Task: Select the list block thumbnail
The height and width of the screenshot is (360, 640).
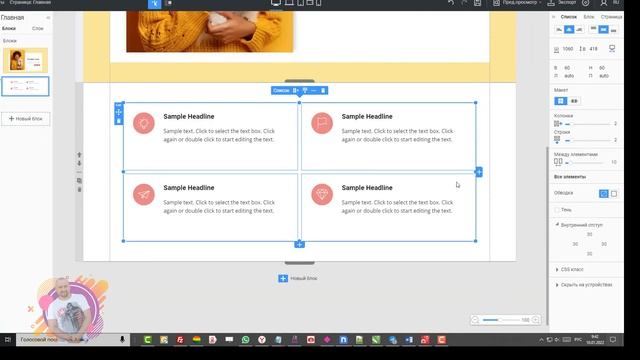Action: point(25,86)
